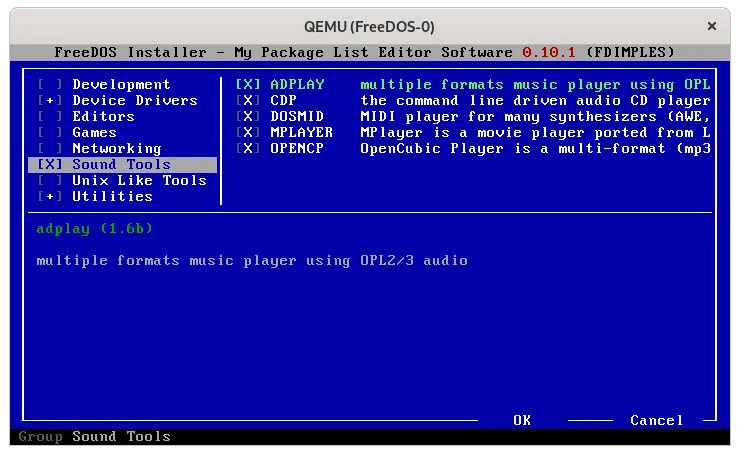
Task: Click the adplay (1.6b) package heading
Action: pyautogui.click(x=93, y=229)
